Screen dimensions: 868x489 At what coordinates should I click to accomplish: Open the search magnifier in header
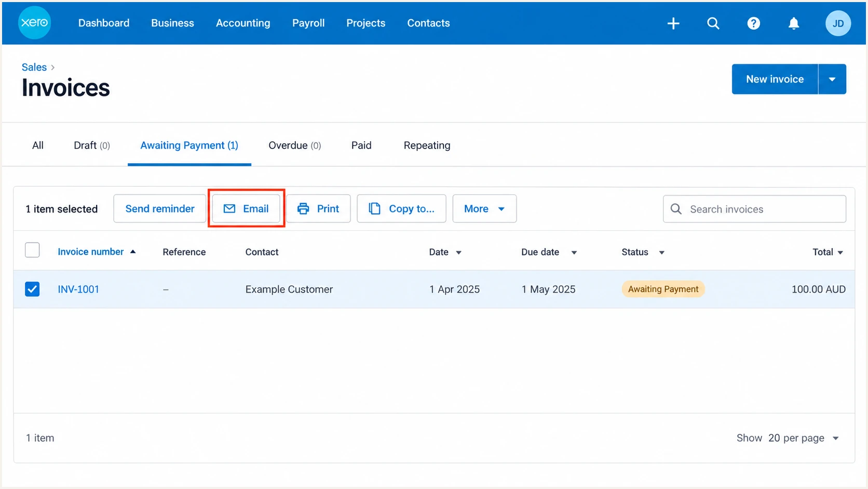point(713,23)
